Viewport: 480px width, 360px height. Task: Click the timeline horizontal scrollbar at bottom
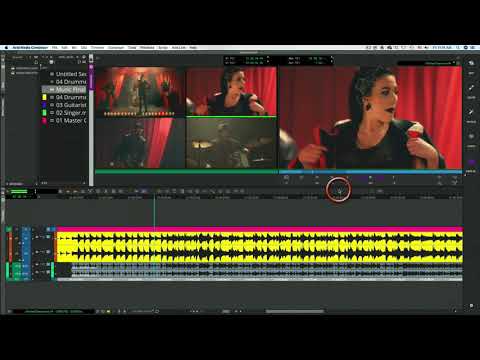point(294,312)
